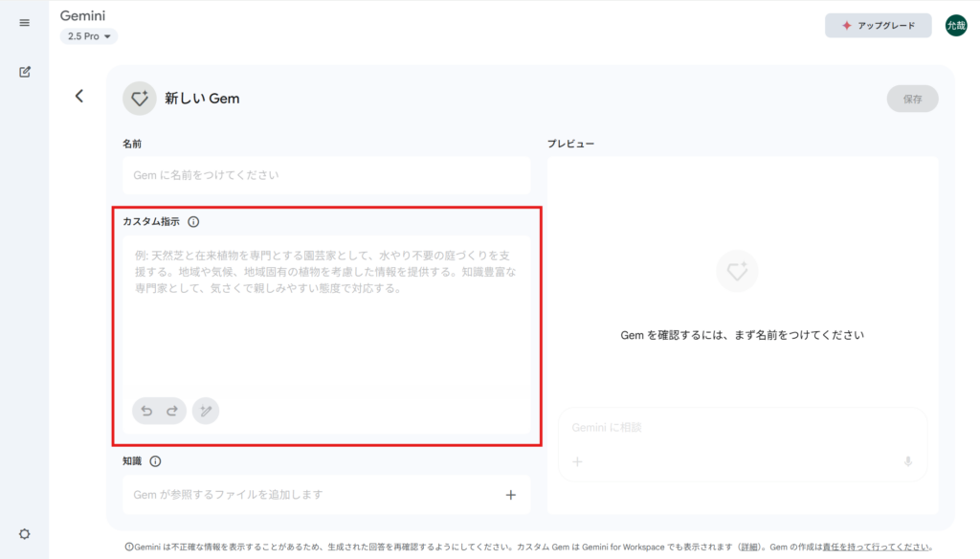Open the 2.5 Pro model dropdown
Image resolution: width=980 pixels, height=559 pixels.
pyautogui.click(x=89, y=36)
